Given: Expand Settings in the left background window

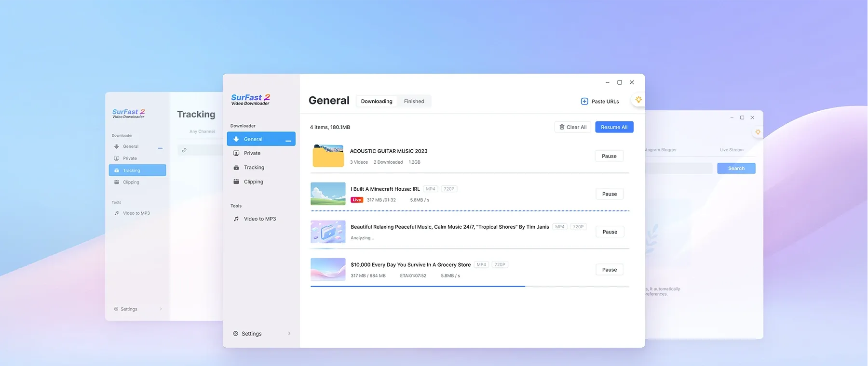Looking at the screenshot, I should (x=129, y=309).
